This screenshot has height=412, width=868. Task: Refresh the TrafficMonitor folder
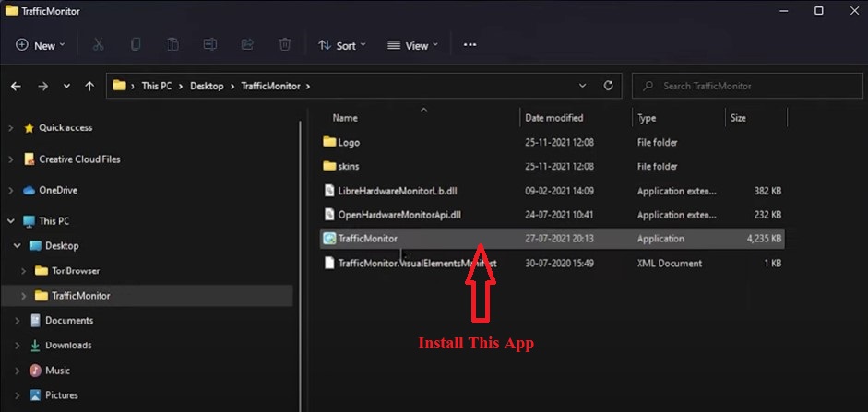(609, 86)
